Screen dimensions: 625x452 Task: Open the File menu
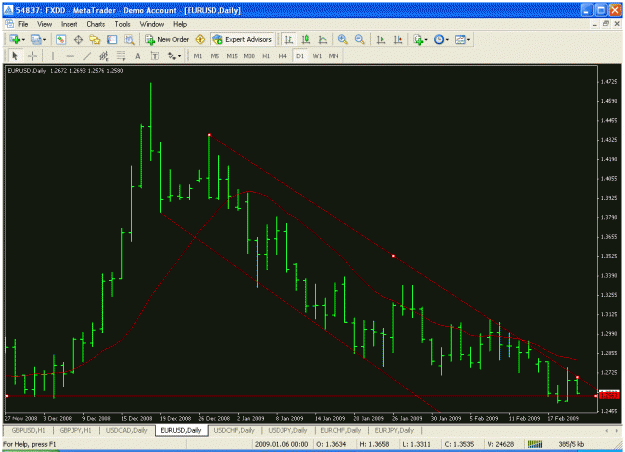pos(23,24)
